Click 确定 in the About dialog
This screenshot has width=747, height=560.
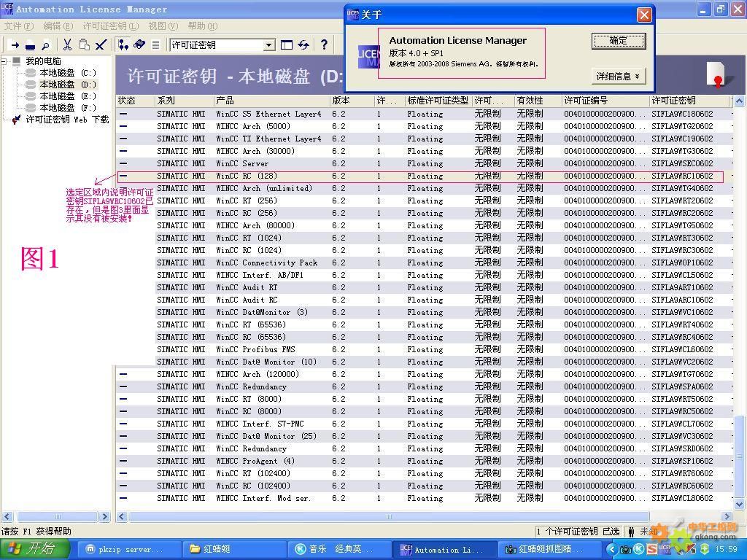coord(619,41)
